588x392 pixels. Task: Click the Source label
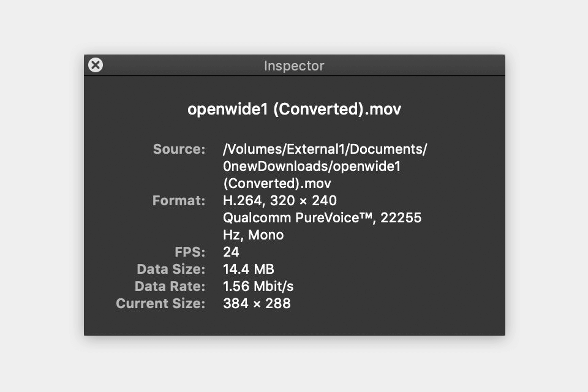coord(178,149)
